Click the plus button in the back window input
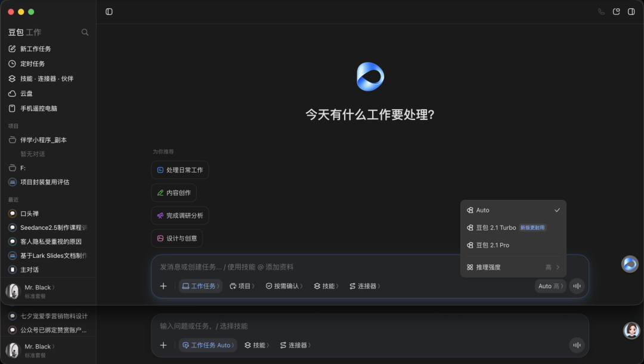The height and width of the screenshot is (364, 644). coord(163,345)
